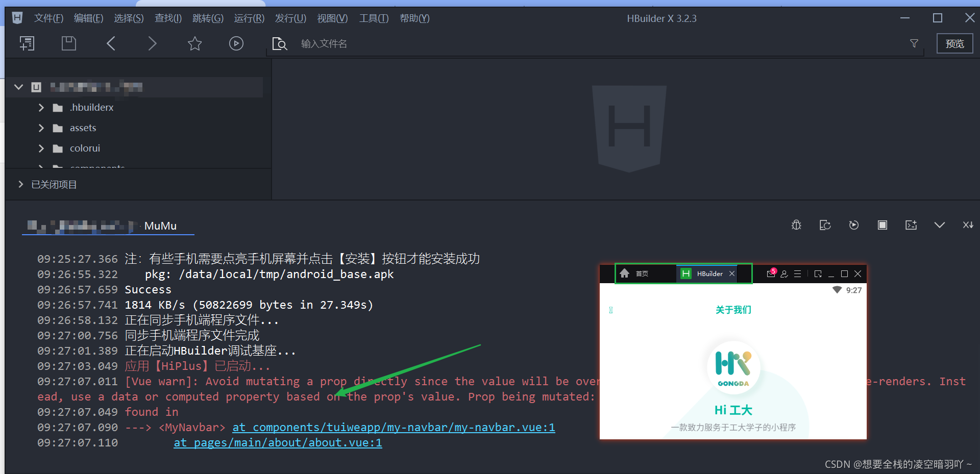This screenshot has width=980, height=474.
Task: Stop the run with the square icon
Action: (x=883, y=225)
